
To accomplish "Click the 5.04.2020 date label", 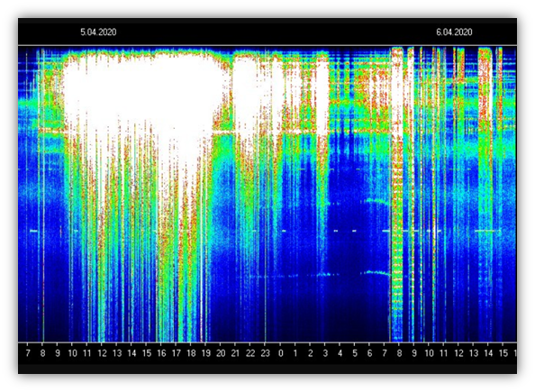I will (98, 32).
